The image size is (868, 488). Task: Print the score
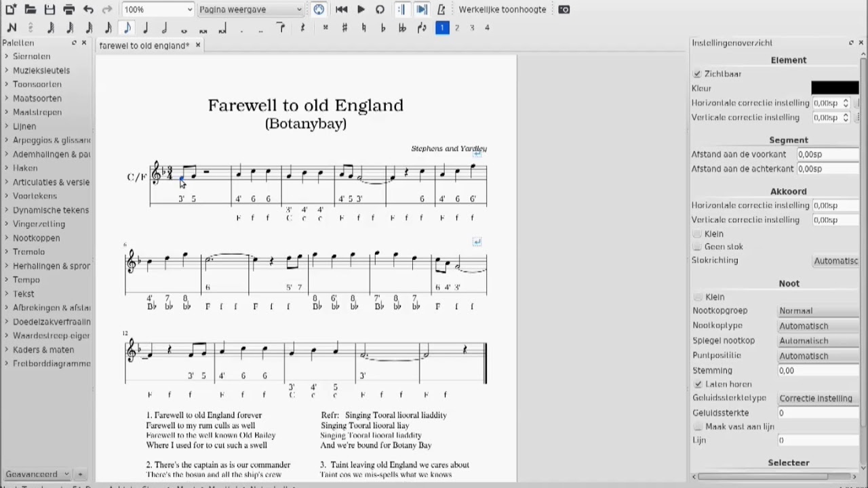[x=68, y=9]
